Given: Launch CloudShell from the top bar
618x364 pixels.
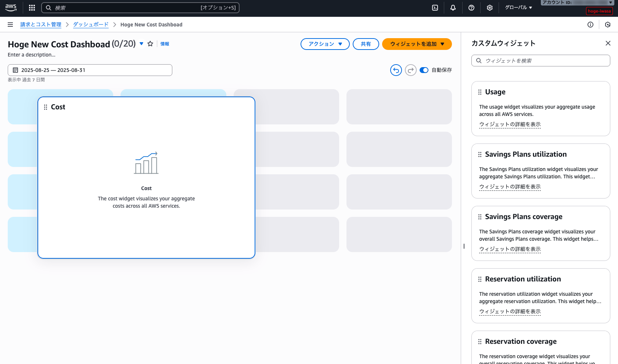Looking at the screenshot, I should (x=435, y=8).
